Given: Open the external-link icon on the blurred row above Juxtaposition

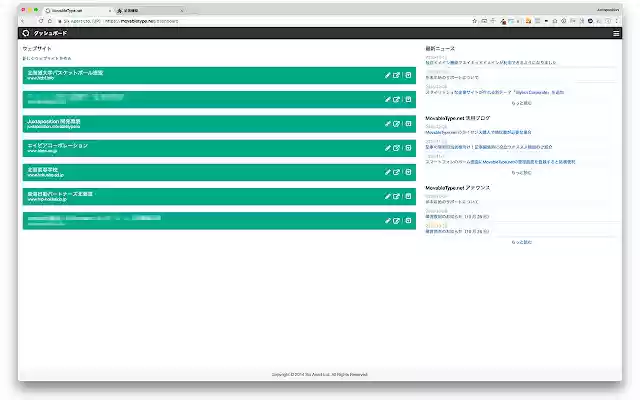Looking at the screenshot, I should click(x=396, y=99).
